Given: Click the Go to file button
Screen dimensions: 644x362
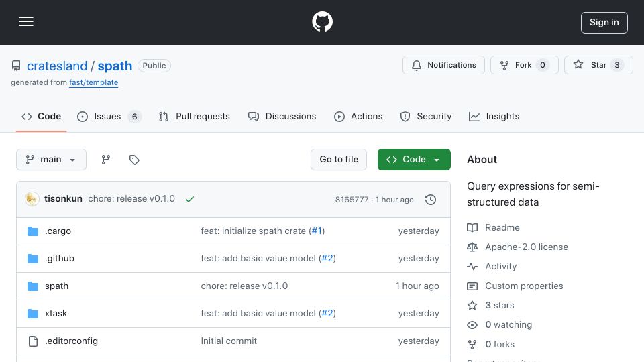Looking at the screenshot, I should pyautogui.click(x=338, y=160).
